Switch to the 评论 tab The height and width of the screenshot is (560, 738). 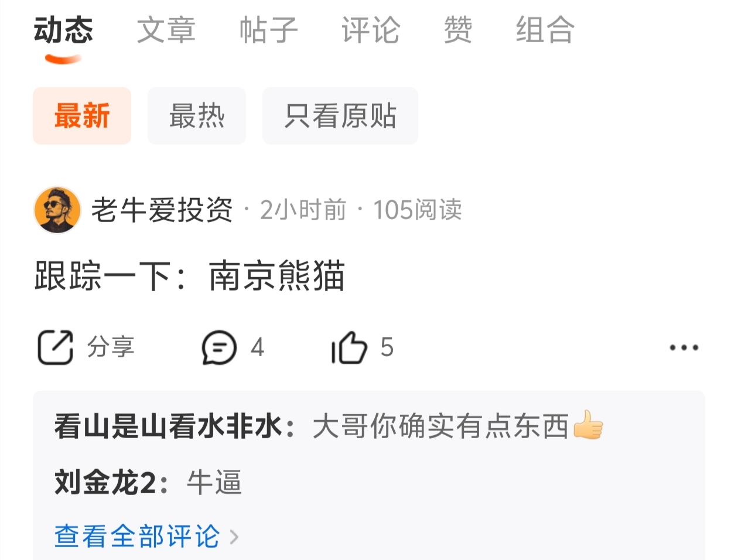371,30
